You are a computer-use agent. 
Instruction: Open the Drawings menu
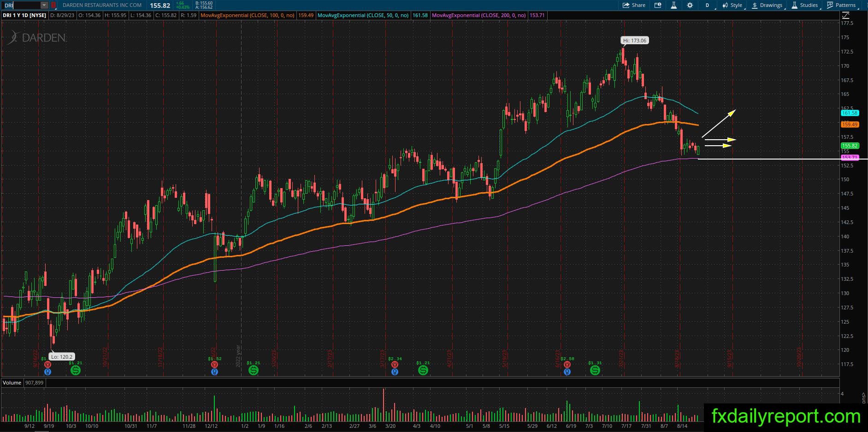(x=768, y=5)
